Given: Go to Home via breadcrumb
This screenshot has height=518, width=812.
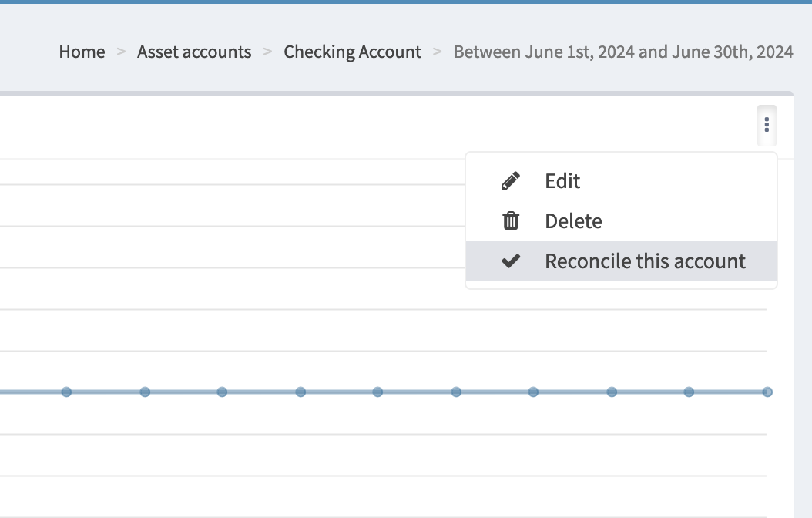Looking at the screenshot, I should (82, 52).
